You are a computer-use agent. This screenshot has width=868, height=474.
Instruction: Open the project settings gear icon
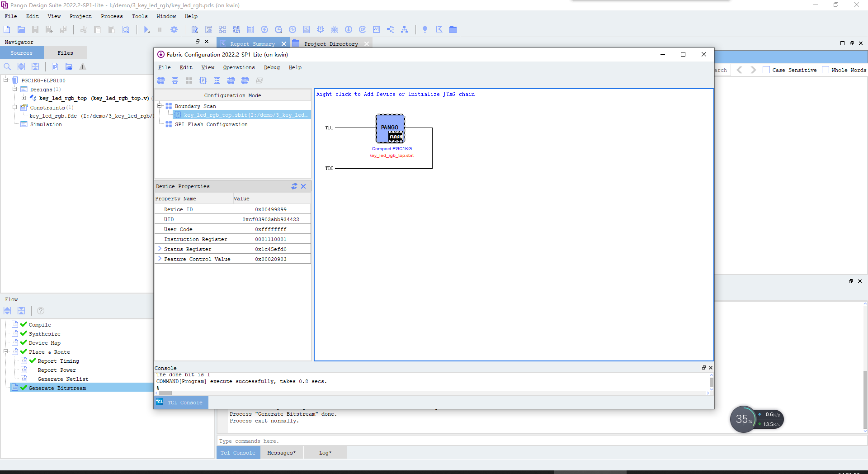coord(174,29)
